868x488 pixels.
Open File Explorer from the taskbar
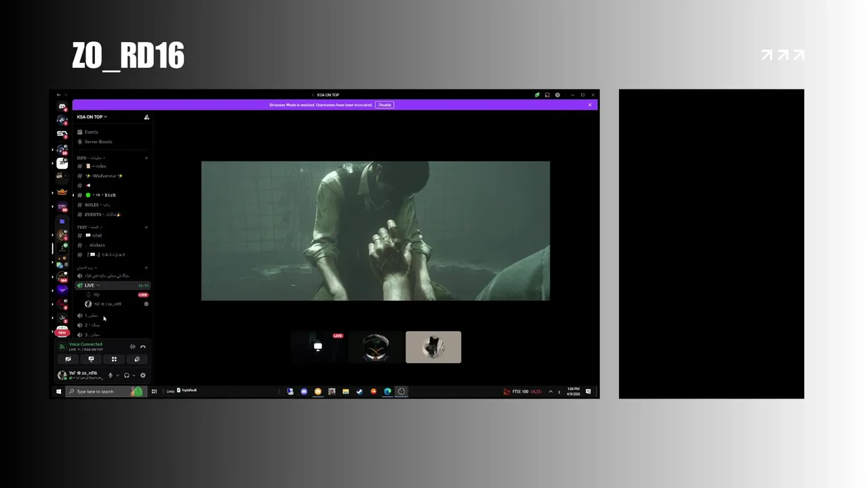346,391
